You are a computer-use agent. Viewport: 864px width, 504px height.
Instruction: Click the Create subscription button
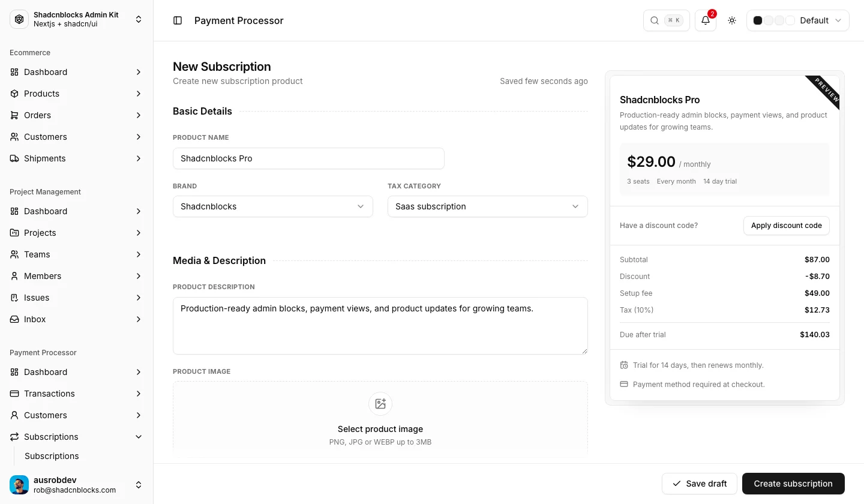pyautogui.click(x=793, y=484)
